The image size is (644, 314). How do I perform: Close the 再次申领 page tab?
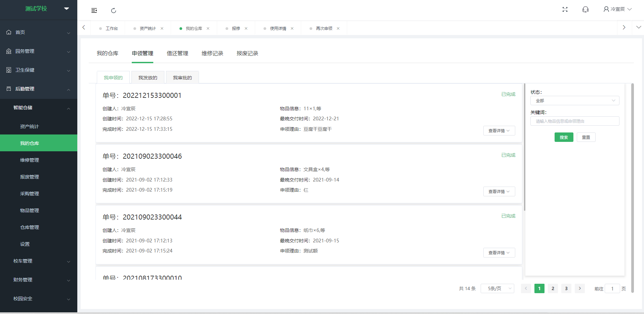pos(338,29)
